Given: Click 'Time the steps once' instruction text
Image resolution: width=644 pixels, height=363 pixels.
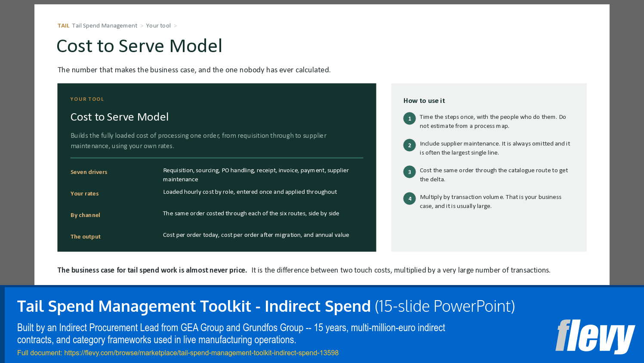Looking at the screenshot, I should (x=493, y=121).
